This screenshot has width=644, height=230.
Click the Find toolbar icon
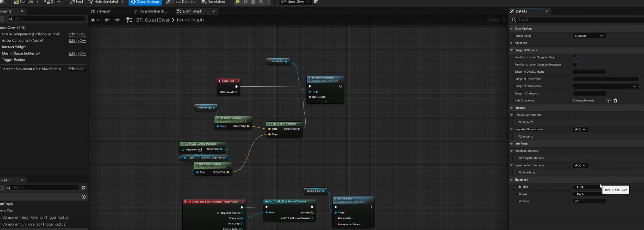pyautogui.click(x=72, y=2)
